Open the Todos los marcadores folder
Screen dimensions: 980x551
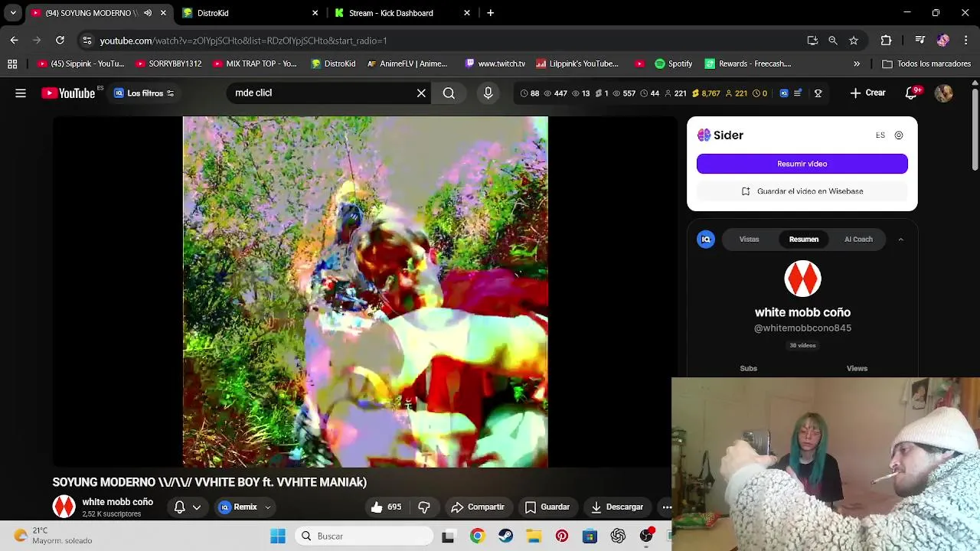coord(927,64)
